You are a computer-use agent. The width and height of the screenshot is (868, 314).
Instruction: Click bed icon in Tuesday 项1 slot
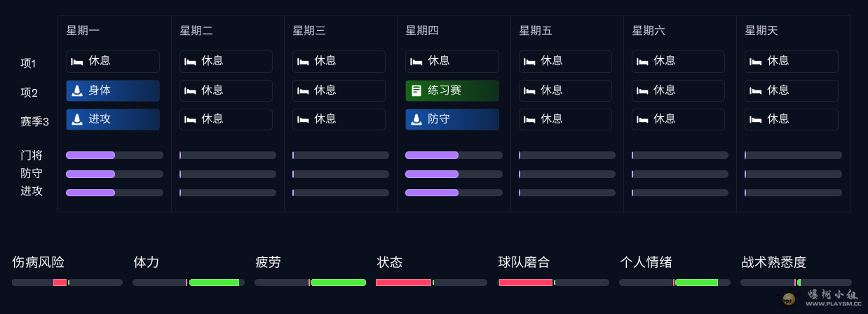click(190, 62)
